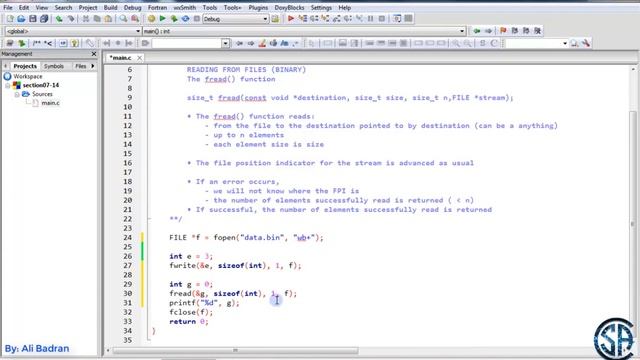Open the <global> scope dropdown
Screen dimensions: 640x360
tap(138, 31)
